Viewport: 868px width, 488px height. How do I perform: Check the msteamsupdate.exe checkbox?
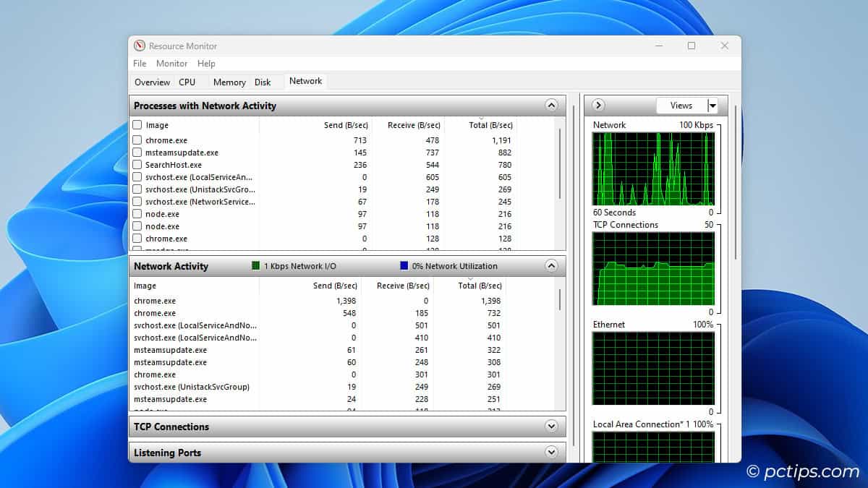click(x=137, y=152)
